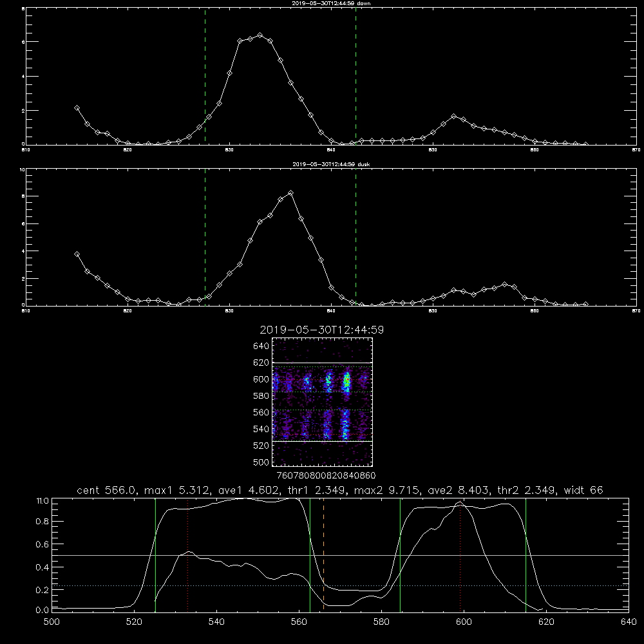Click the 'thr2 2.349' value
644x644 pixels.
[527, 490]
